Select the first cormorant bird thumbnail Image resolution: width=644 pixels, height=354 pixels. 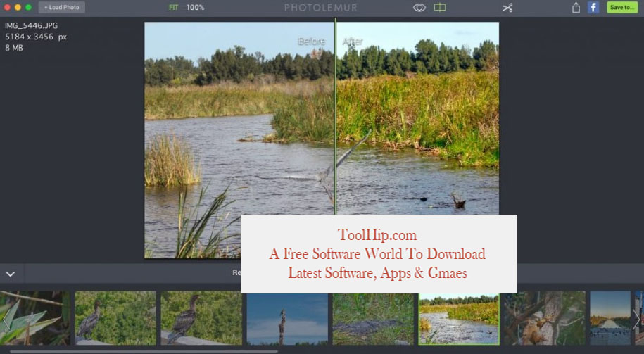coord(116,318)
